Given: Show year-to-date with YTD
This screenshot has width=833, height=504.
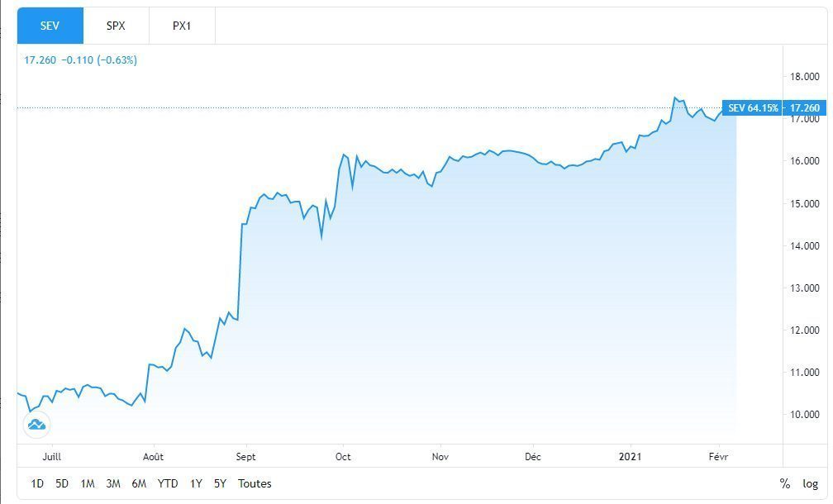Looking at the screenshot, I should coord(168,483).
